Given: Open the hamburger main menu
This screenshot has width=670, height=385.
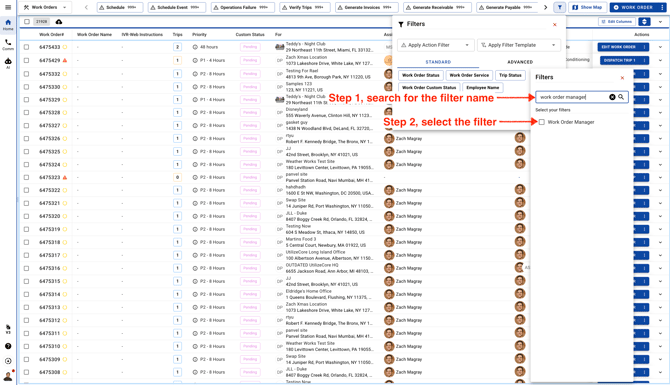Looking at the screenshot, I should coord(8,7).
